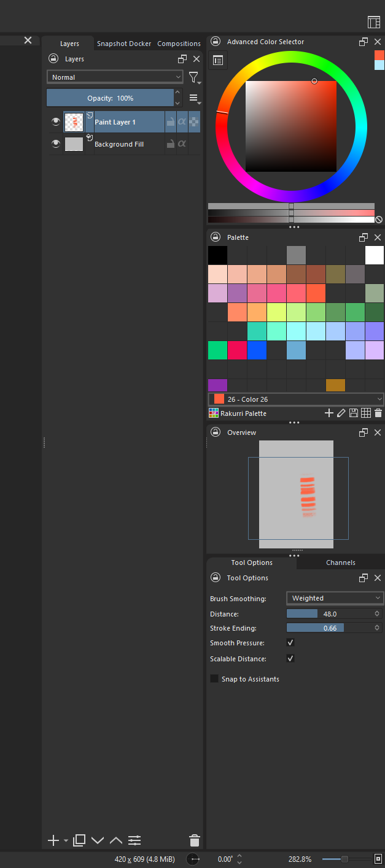This screenshot has height=868, width=385.
Task: Edit the palette with pencil icon
Action: (341, 413)
